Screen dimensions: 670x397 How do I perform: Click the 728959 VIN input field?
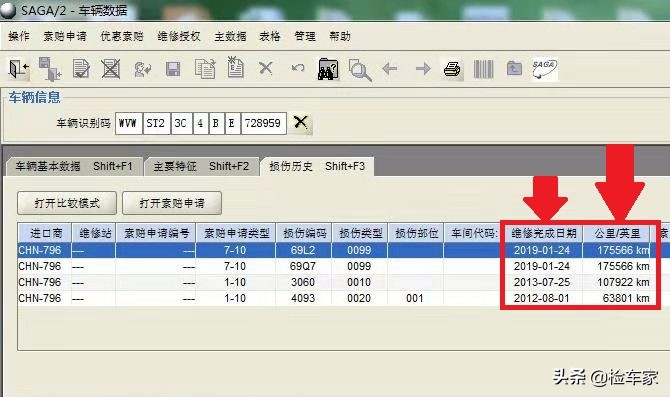coord(264,124)
